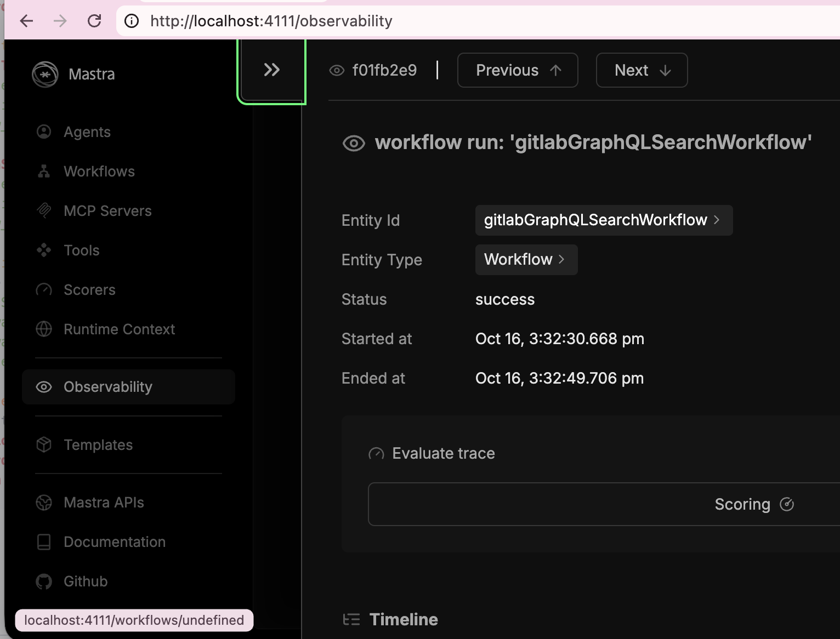Screen dimensions: 840x639
Task: Click the status value success
Action: coord(505,300)
